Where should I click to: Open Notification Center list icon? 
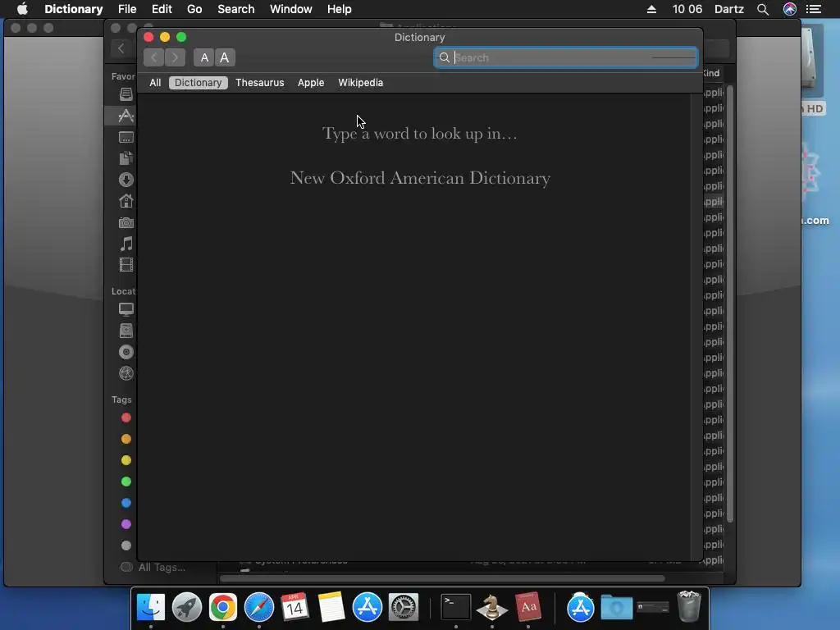pyautogui.click(x=814, y=9)
